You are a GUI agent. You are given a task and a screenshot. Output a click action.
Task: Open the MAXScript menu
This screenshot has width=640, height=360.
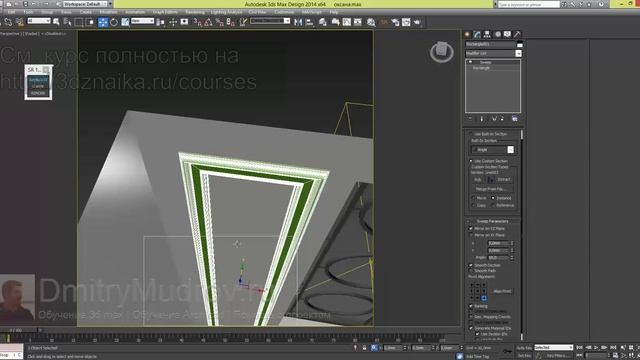pyautogui.click(x=311, y=12)
